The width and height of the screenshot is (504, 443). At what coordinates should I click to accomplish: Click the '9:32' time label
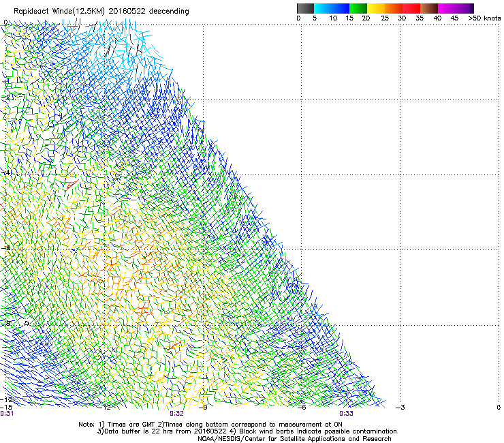click(x=176, y=414)
